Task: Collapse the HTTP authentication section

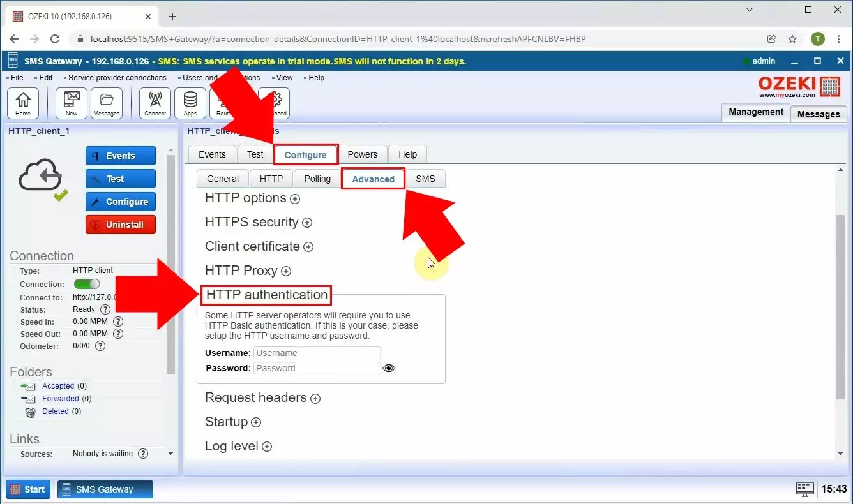Action: tap(267, 295)
